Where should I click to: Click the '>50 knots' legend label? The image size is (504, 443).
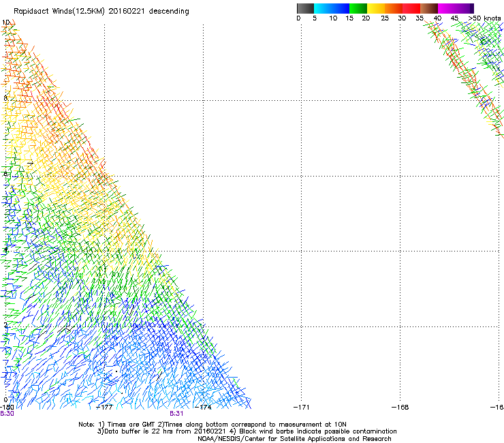point(484,18)
